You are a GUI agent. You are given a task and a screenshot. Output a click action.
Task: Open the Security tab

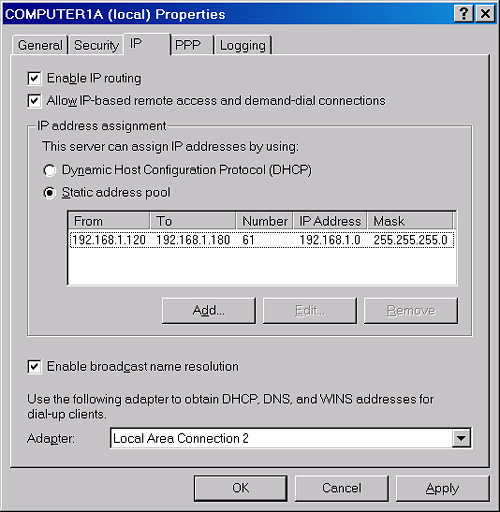pos(96,45)
